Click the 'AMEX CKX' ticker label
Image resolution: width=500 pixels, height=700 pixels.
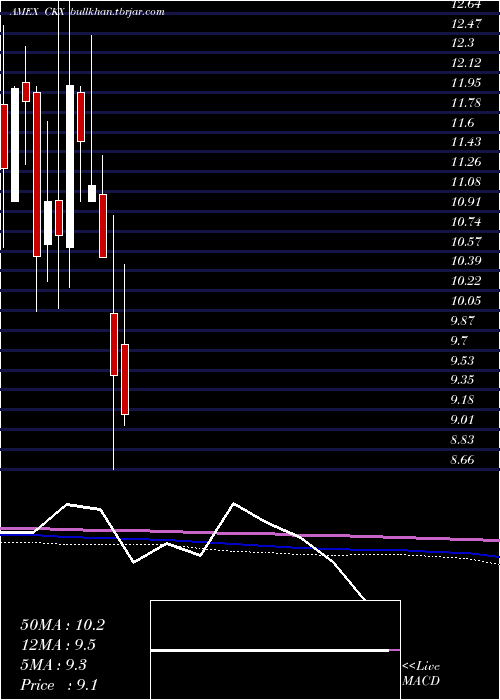click(38, 12)
